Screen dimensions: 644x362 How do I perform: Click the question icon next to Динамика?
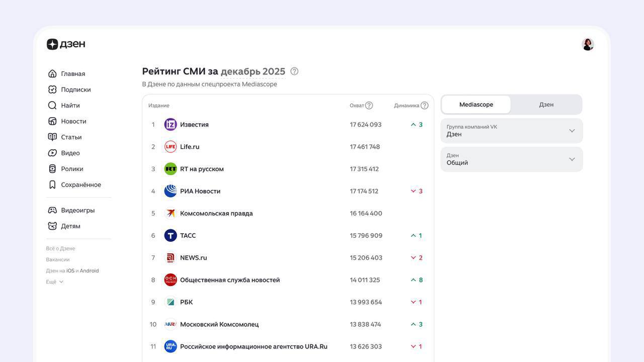(x=424, y=106)
